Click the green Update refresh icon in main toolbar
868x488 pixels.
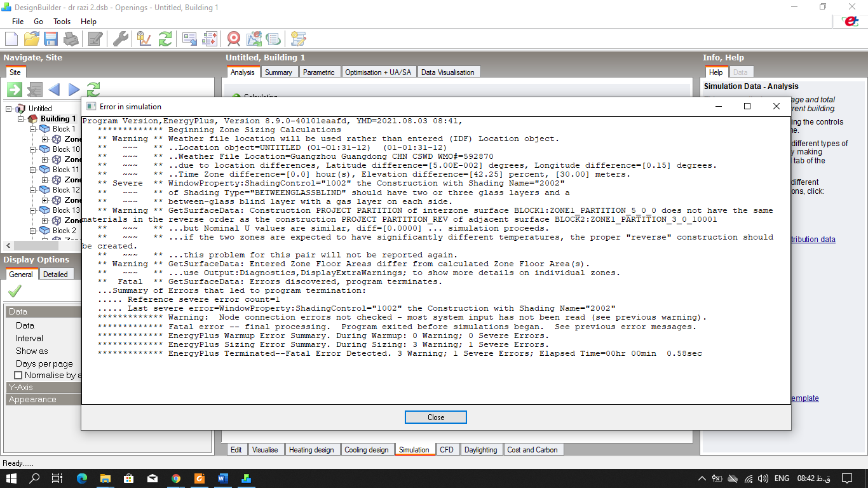click(x=165, y=39)
